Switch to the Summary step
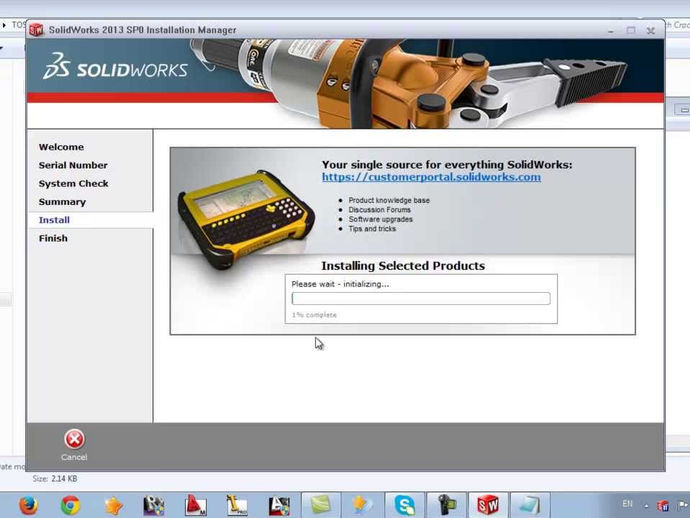690x518 pixels. pyautogui.click(x=62, y=202)
